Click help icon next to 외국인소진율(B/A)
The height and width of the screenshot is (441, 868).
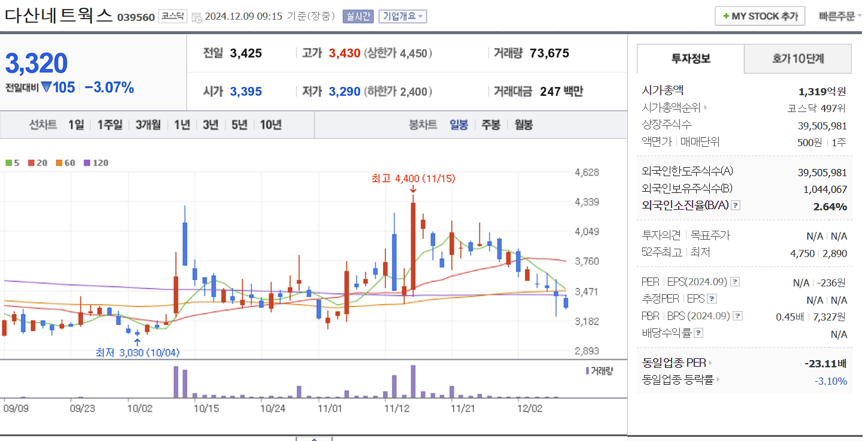tap(736, 206)
